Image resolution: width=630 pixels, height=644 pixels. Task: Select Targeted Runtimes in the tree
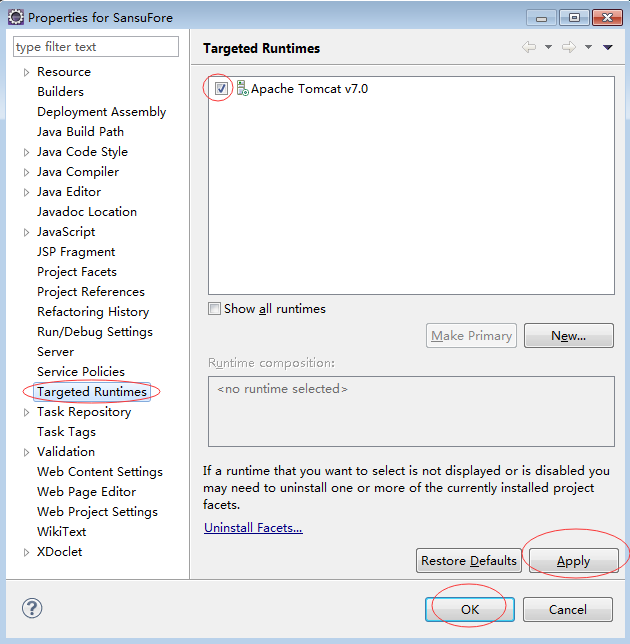click(x=92, y=392)
